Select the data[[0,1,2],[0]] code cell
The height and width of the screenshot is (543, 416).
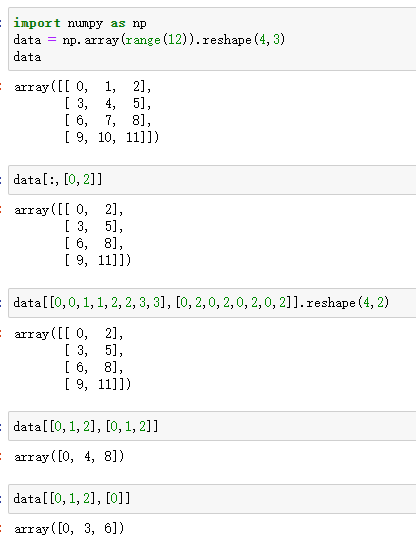click(212, 499)
